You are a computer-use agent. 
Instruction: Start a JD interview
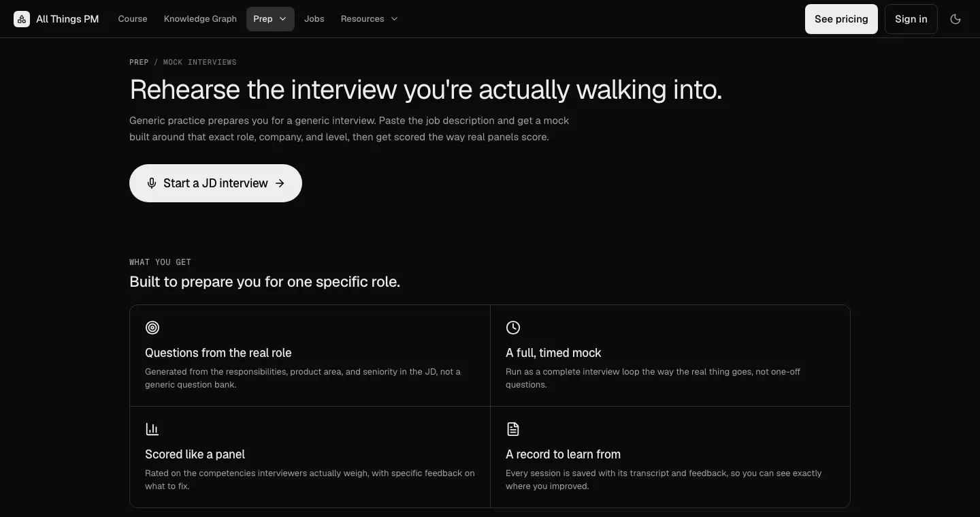pos(216,183)
